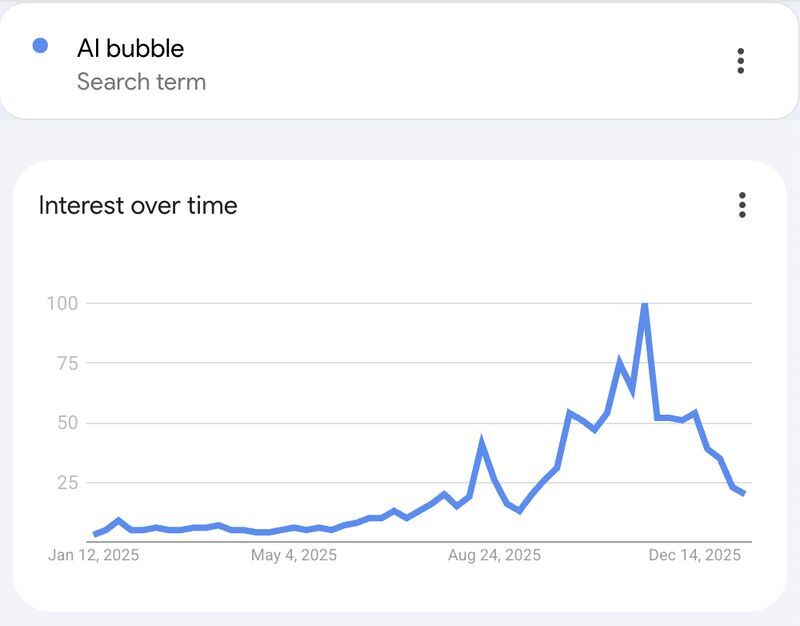This screenshot has height=626, width=800.
Task: Click the late August spike on the line
Action: click(481, 442)
